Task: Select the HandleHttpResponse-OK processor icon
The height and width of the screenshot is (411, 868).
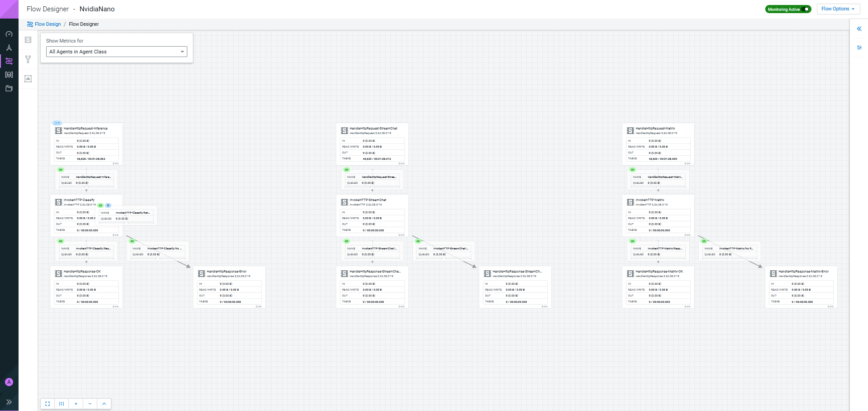Action: [x=58, y=274]
